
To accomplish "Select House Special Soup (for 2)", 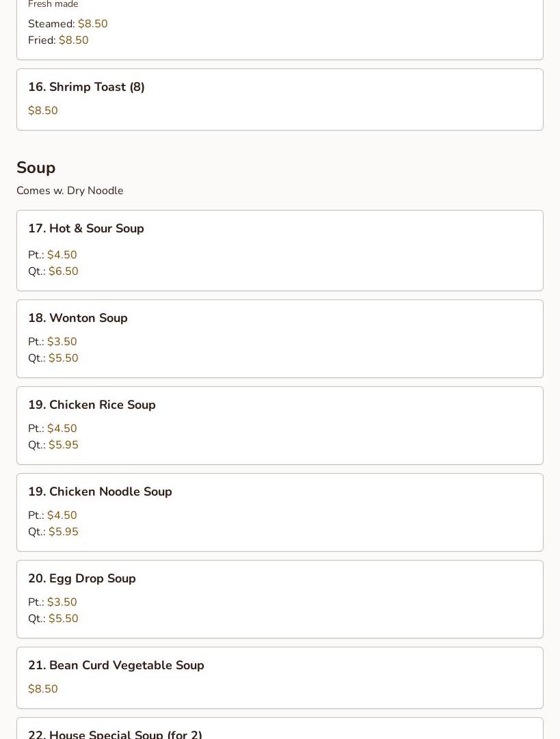I will tap(115, 734).
